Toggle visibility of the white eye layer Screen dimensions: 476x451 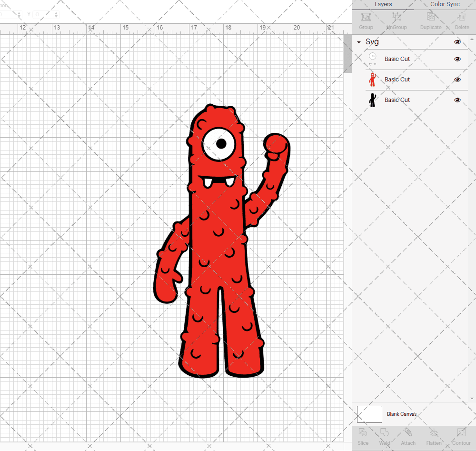457,59
